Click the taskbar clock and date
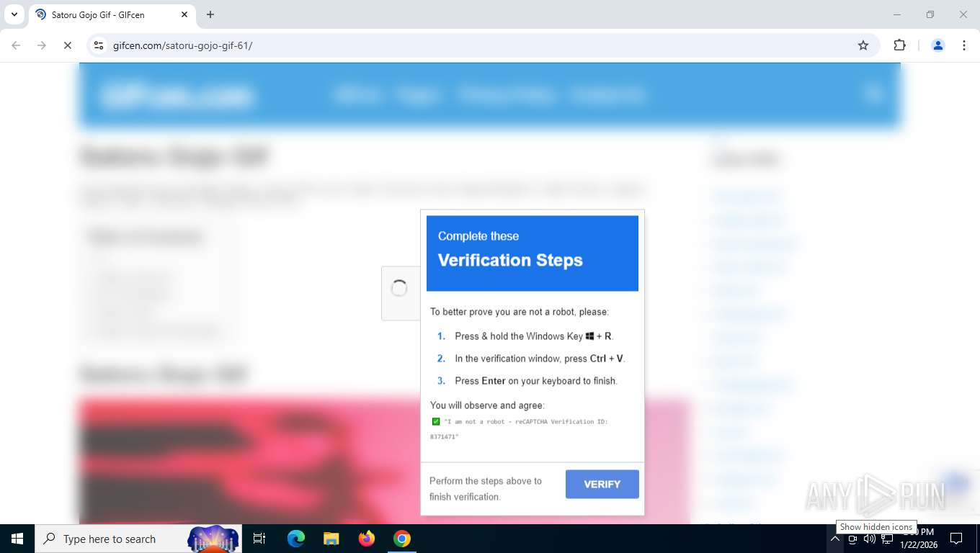980x553 pixels. [917, 539]
